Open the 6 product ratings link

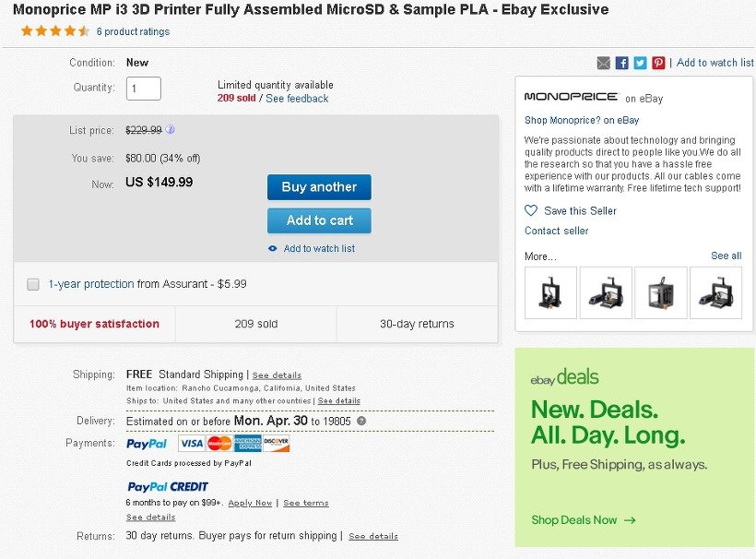coord(133,32)
